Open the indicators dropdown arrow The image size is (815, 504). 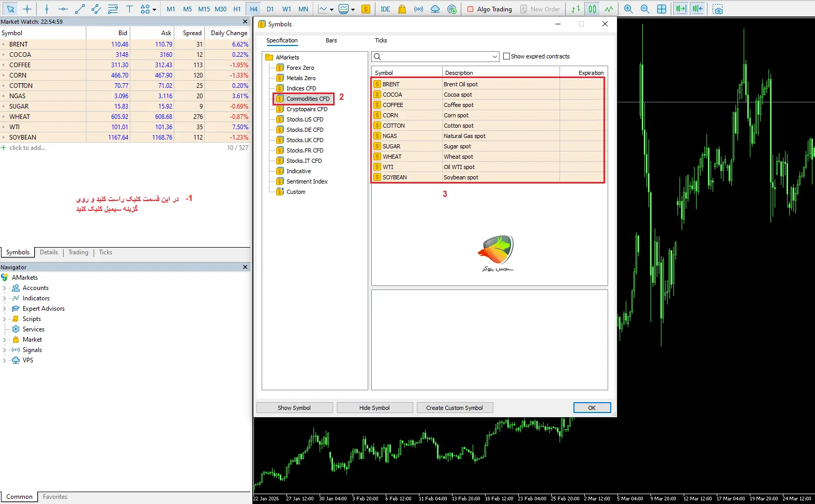click(353, 9)
